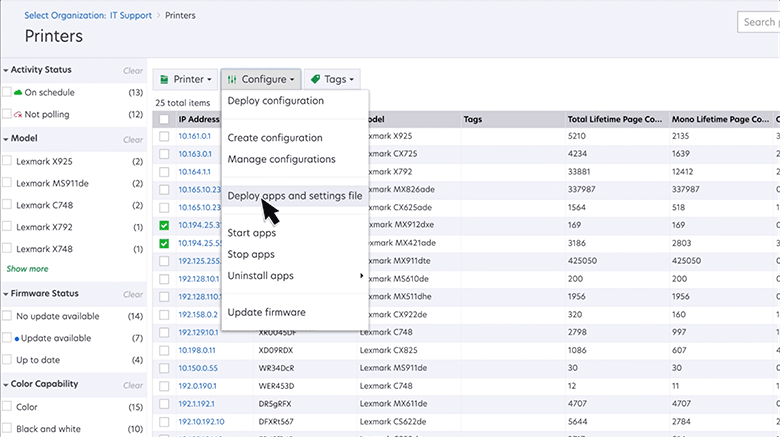Viewport: 780px width, 437px height.
Task: Collapse the Firmware Status filter section
Action: coord(5,294)
